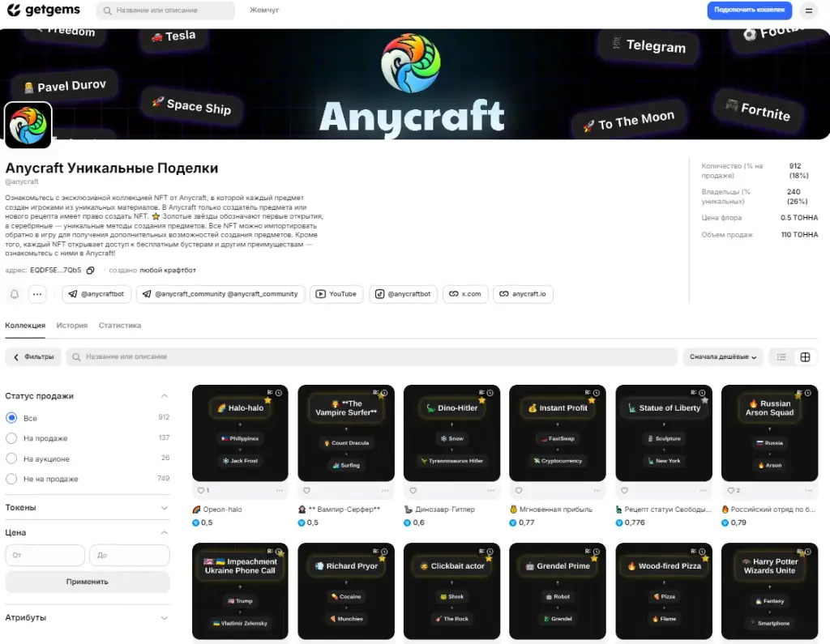Open the Wood-fired Pizza NFT card
830x644 pixels.
click(664, 591)
